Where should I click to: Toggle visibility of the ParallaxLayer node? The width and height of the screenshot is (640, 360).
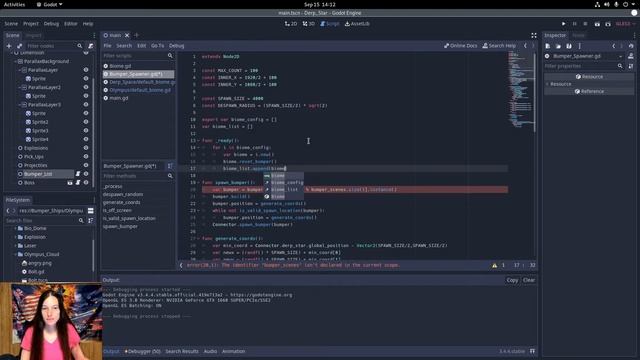click(86, 70)
